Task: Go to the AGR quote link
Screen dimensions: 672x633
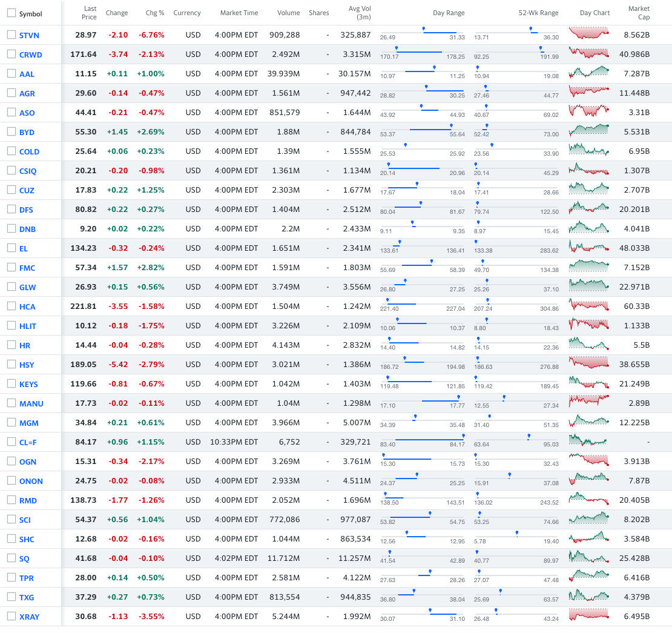Action: (27, 93)
